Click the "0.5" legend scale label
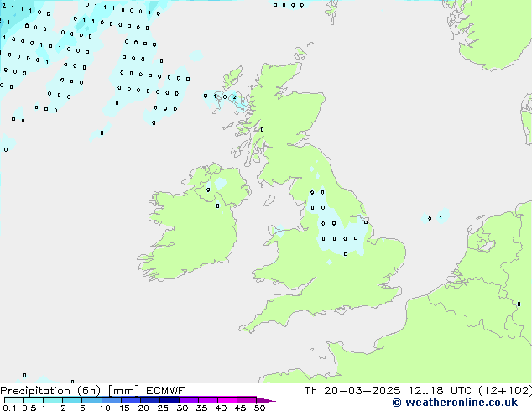This screenshot has width=532, height=411. [29, 408]
